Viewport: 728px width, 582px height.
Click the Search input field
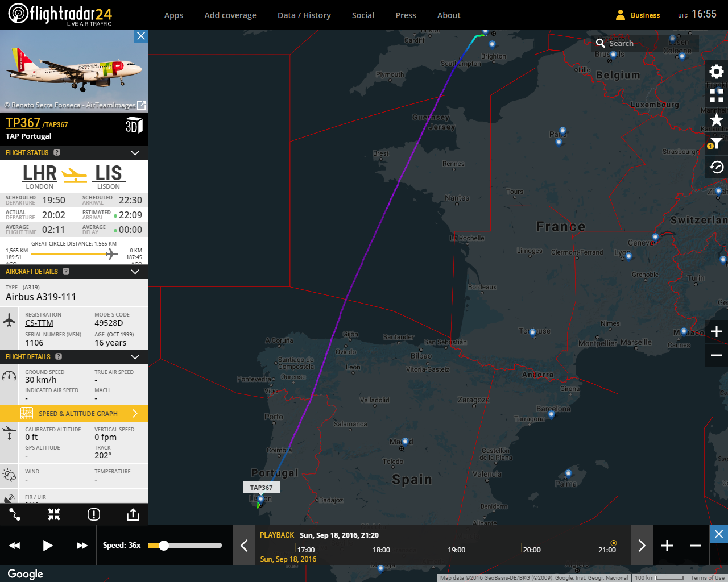tap(646, 43)
